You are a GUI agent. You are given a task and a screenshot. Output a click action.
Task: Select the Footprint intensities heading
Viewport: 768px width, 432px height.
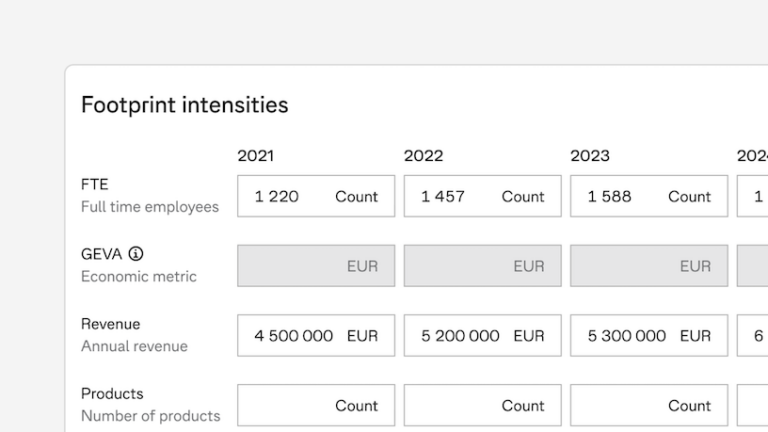[x=185, y=105]
